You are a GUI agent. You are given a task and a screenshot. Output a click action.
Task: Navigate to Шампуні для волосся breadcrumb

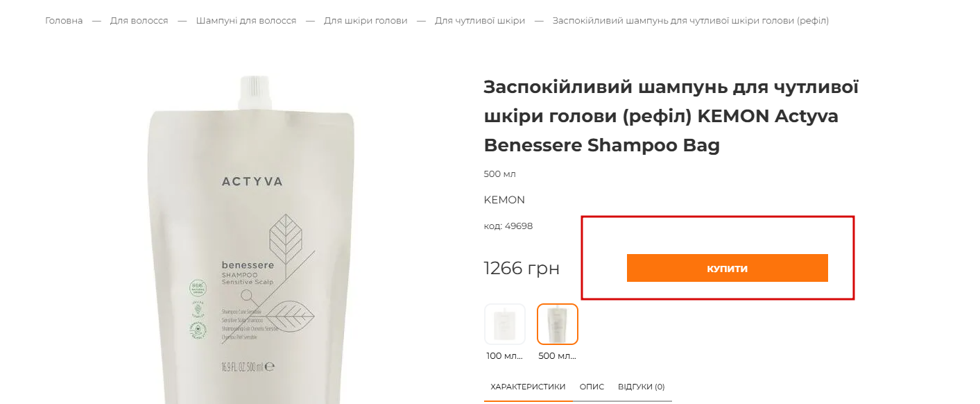(x=246, y=21)
